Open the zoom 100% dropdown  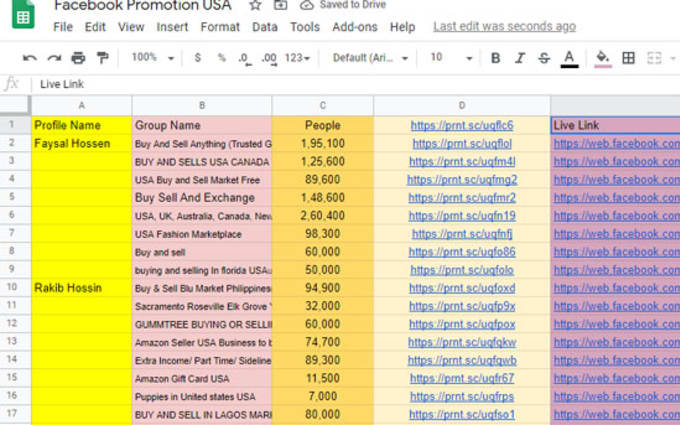click(153, 58)
